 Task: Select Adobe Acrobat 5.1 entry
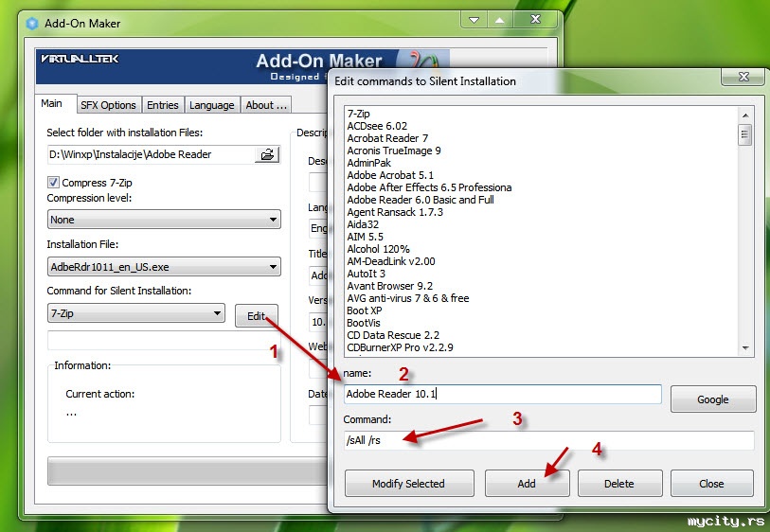coord(390,175)
